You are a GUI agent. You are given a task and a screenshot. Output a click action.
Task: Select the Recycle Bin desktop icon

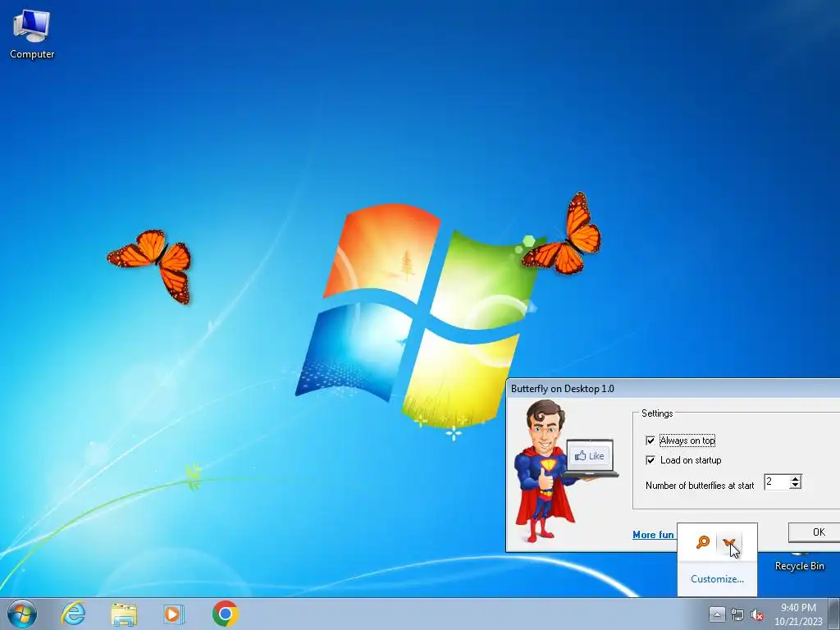click(x=799, y=561)
